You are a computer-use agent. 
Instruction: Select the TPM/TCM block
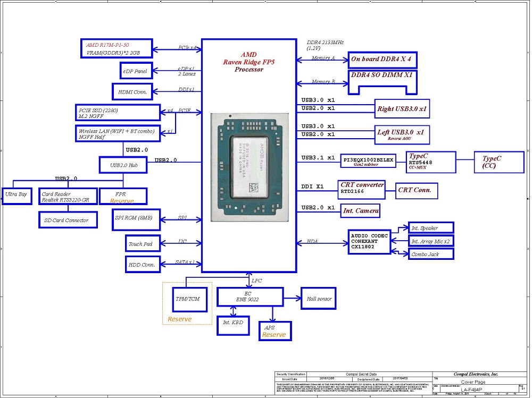(190, 299)
